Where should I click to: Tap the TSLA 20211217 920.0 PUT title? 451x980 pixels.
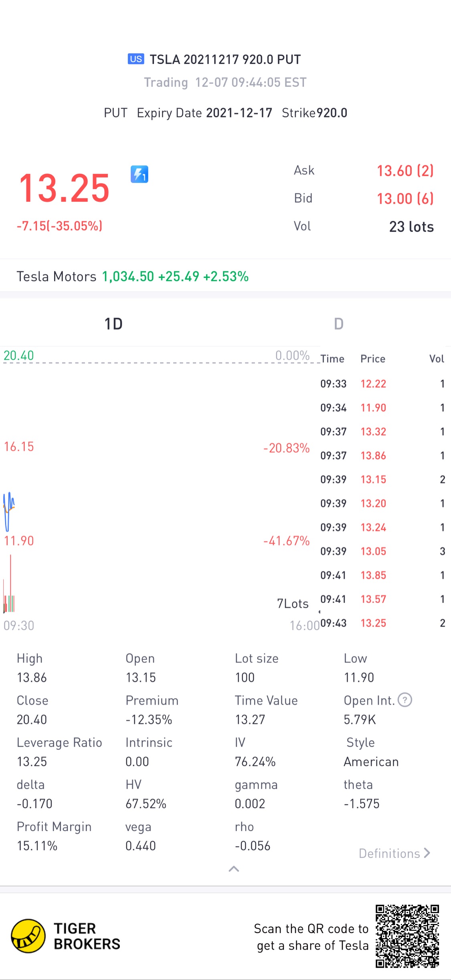click(225, 59)
